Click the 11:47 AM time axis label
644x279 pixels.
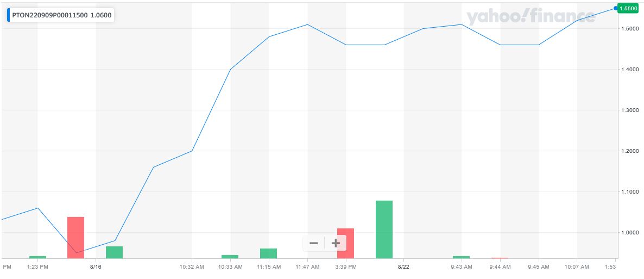tap(307, 267)
